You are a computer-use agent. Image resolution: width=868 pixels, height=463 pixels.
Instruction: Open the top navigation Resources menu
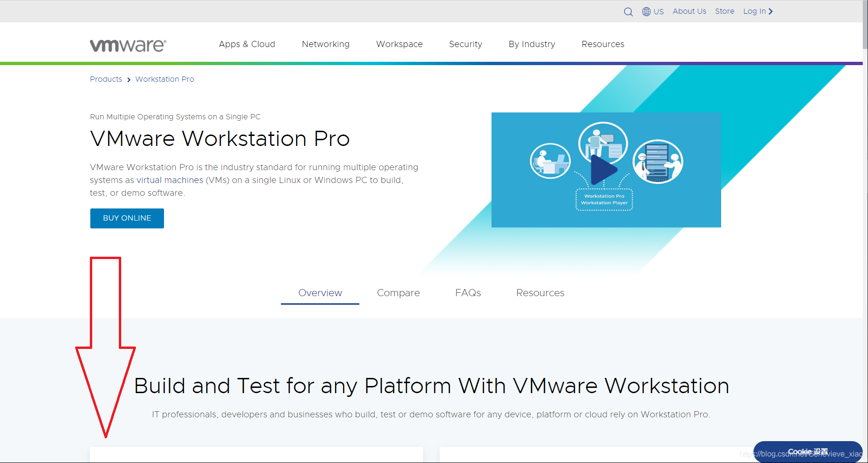603,44
